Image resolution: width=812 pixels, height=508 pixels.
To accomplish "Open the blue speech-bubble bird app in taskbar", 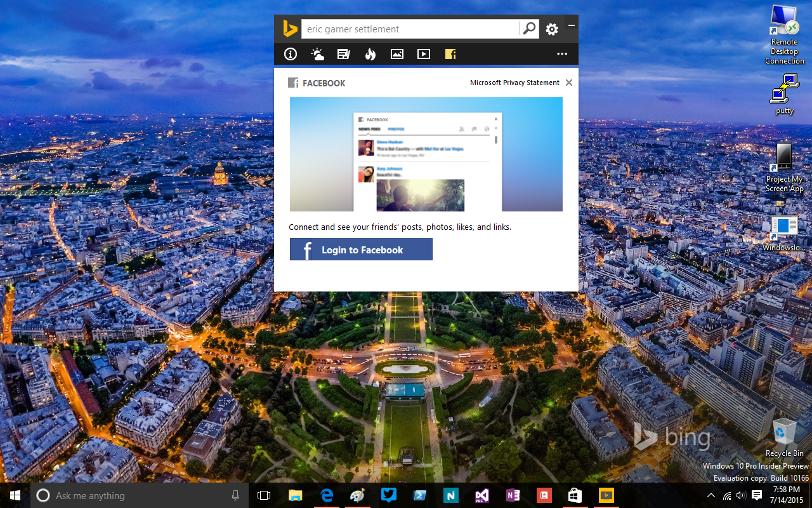I will [x=389, y=495].
